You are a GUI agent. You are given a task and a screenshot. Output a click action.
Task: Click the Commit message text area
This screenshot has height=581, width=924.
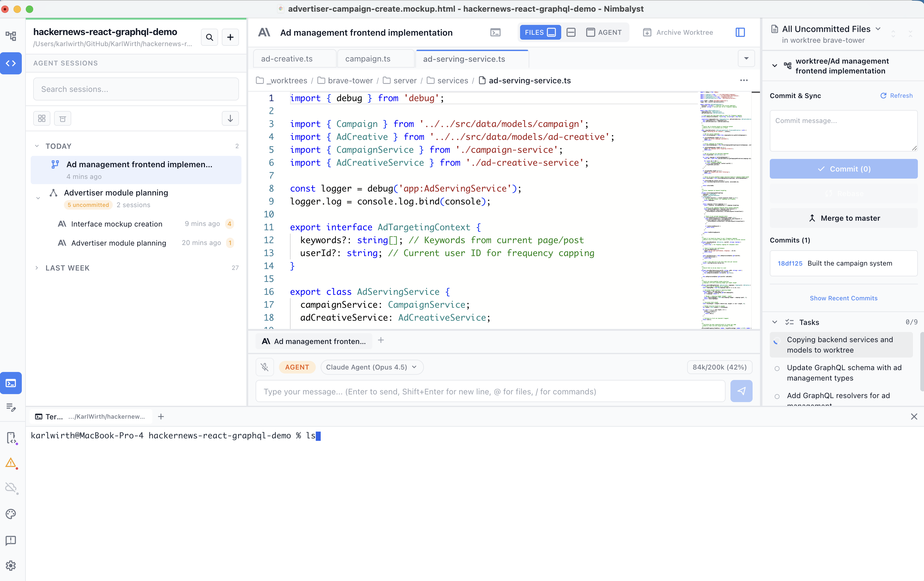point(844,131)
